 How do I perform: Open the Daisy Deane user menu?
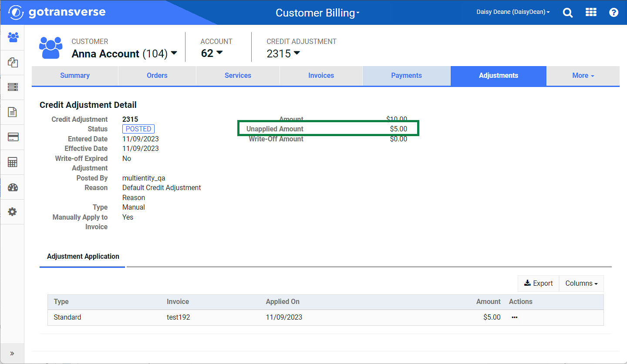[513, 12]
